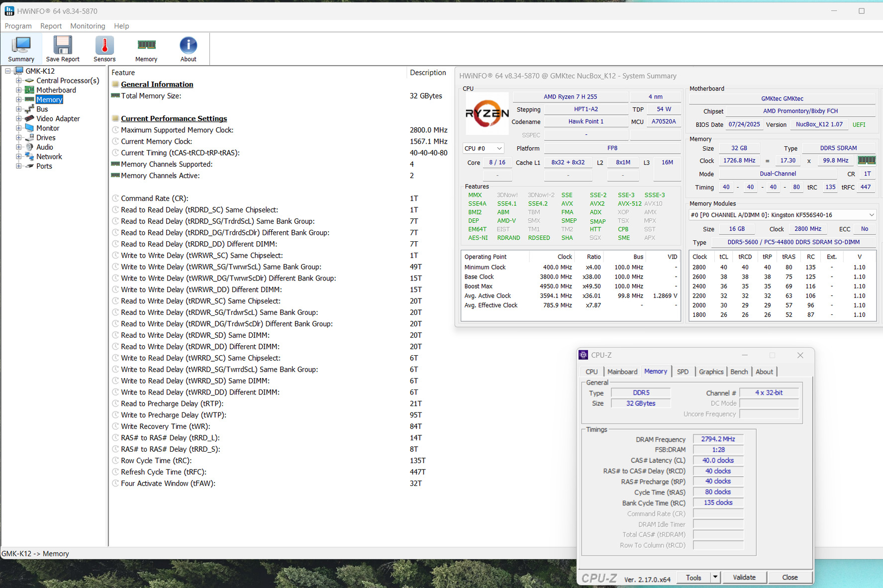The height and width of the screenshot is (588, 883).
Task: Expand the Video Adapter tree node
Action: pos(18,118)
